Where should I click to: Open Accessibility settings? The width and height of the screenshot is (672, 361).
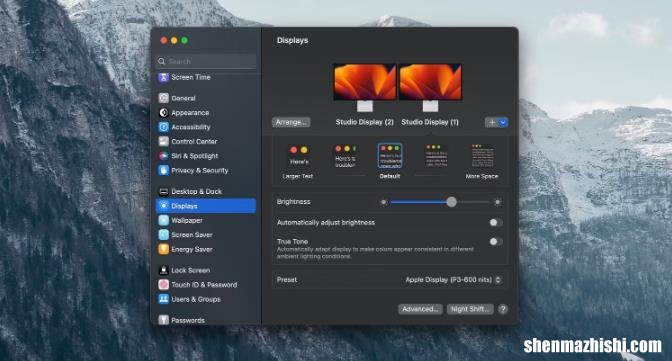pyautogui.click(x=205, y=127)
